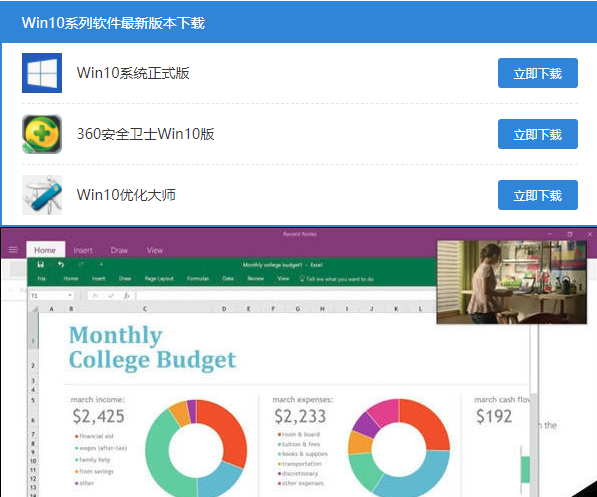597x497 pixels.
Task: Click the transportation legend entry
Action: [x=300, y=464]
